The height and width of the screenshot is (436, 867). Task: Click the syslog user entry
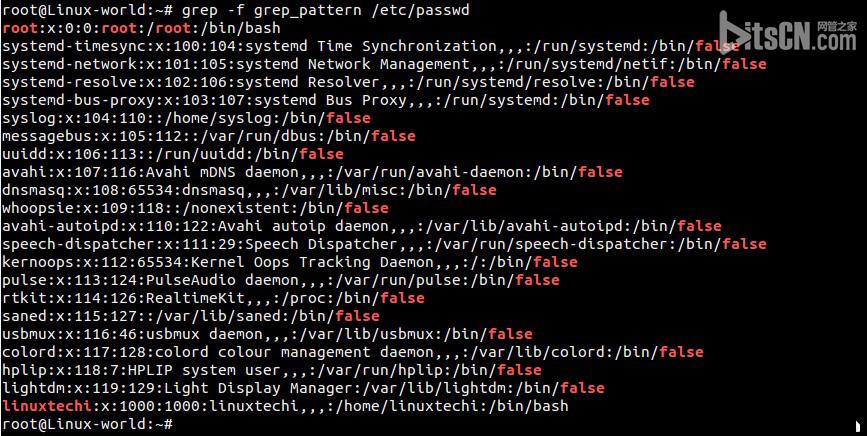(186, 118)
